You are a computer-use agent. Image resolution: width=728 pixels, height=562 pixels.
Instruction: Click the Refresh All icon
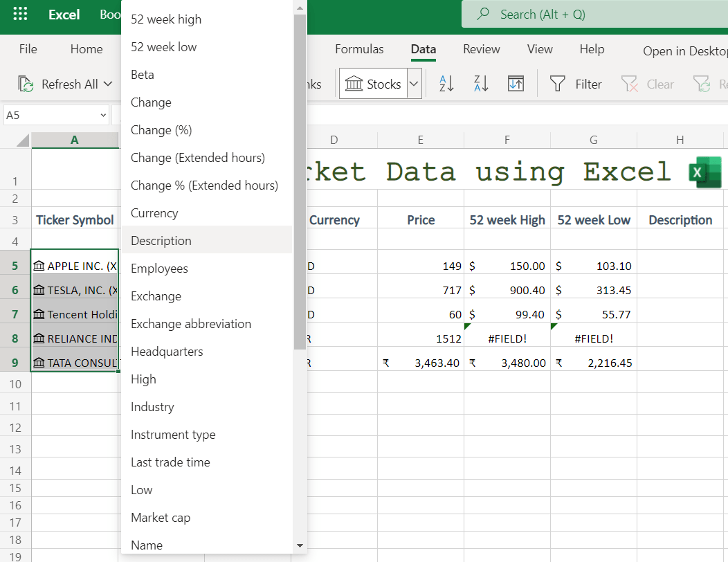[26, 83]
